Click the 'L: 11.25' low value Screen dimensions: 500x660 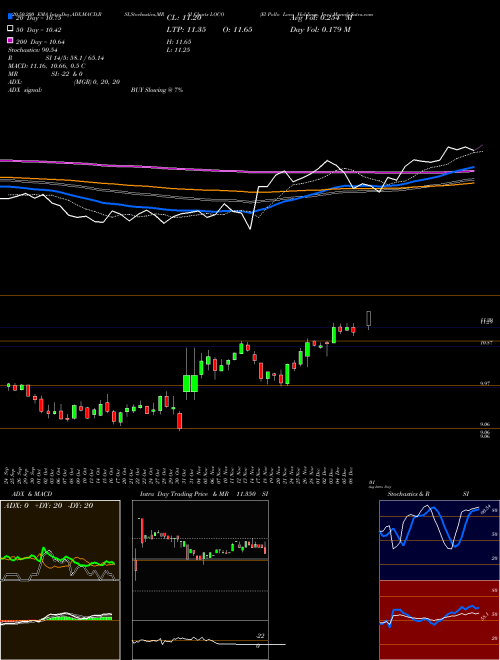coord(178,50)
